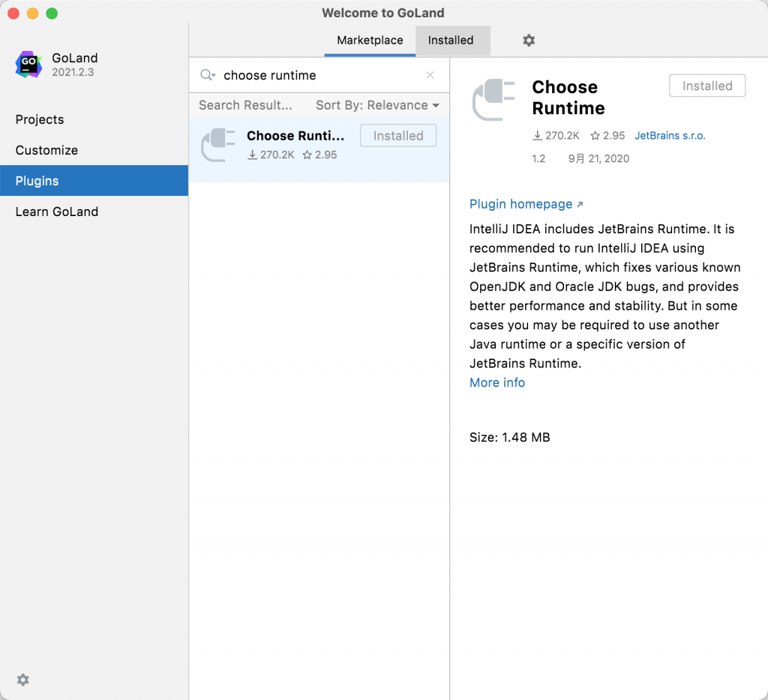Image resolution: width=768 pixels, height=700 pixels.
Task: Click Installed button in plugin details
Action: click(x=707, y=86)
